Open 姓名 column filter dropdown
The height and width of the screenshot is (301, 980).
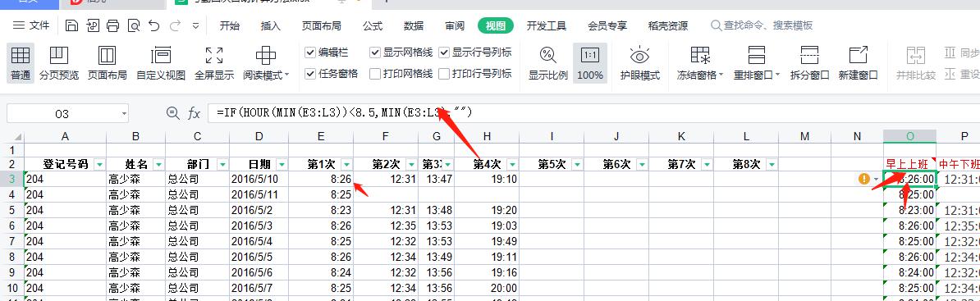[x=158, y=164]
